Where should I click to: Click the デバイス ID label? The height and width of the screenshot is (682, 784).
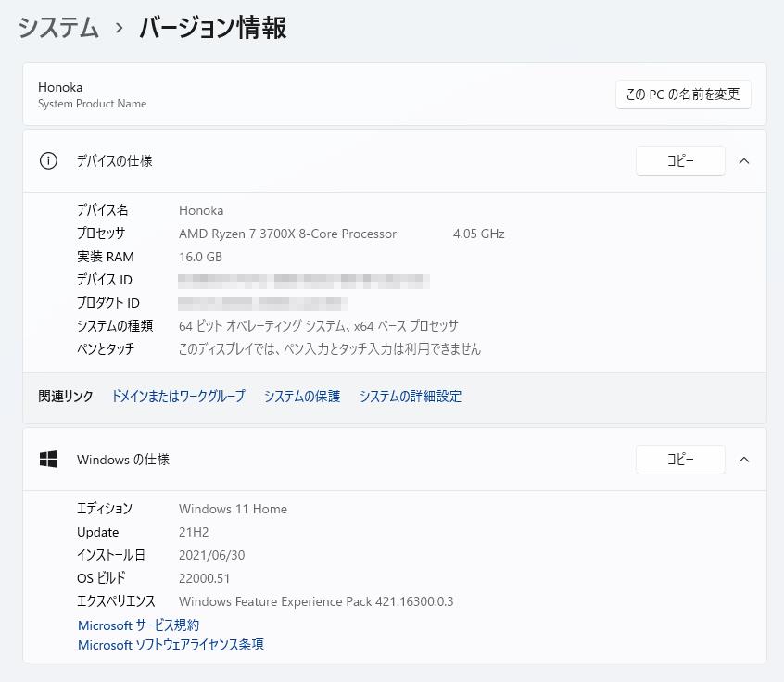(x=105, y=280)
